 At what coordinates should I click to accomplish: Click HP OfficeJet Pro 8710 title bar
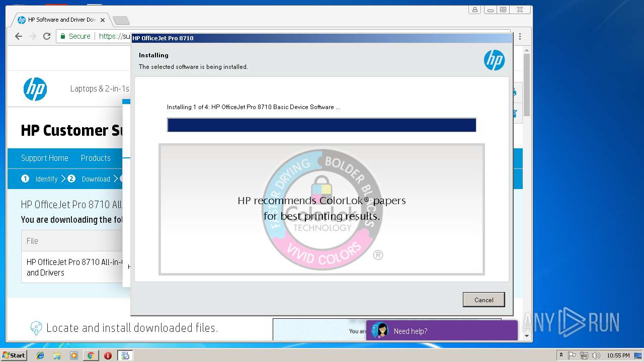click(x=321, y=38)
